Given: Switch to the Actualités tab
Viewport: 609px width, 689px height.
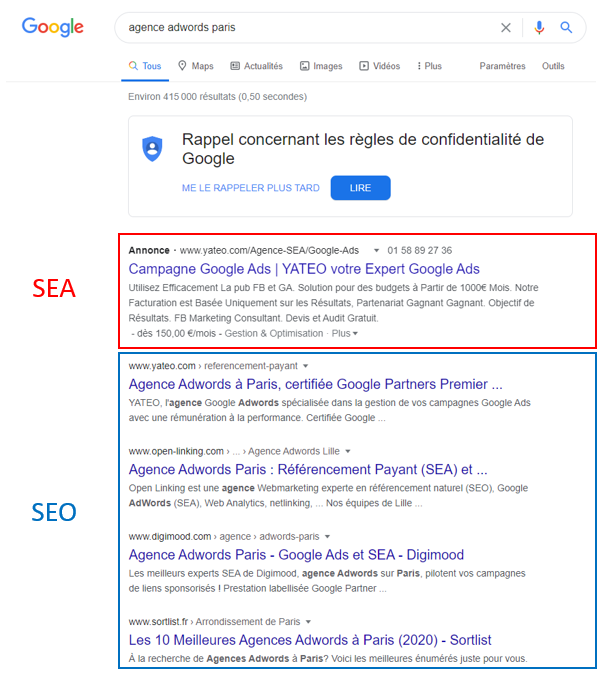Looking at the screenshot, I should point(257,66).
